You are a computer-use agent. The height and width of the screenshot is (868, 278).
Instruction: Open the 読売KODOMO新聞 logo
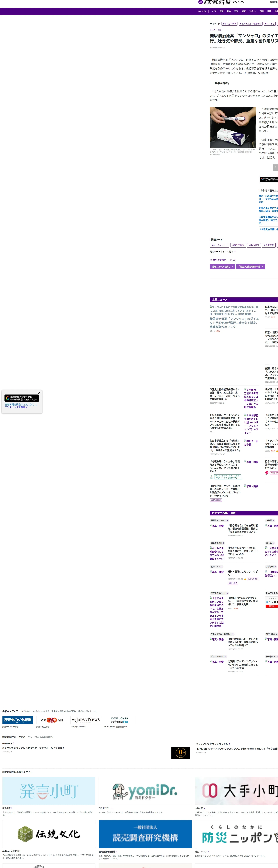point(18,720)
